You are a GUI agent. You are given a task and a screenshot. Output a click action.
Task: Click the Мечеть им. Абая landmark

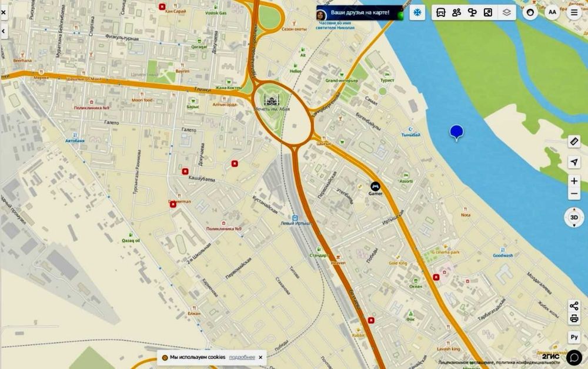[270, 100]
